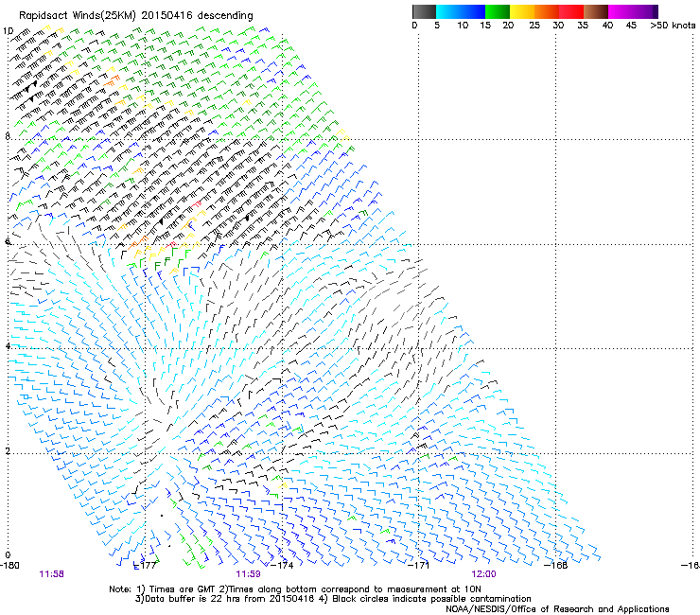
Task: Click the '>50 knots' legend label
Action: (673, 26)
